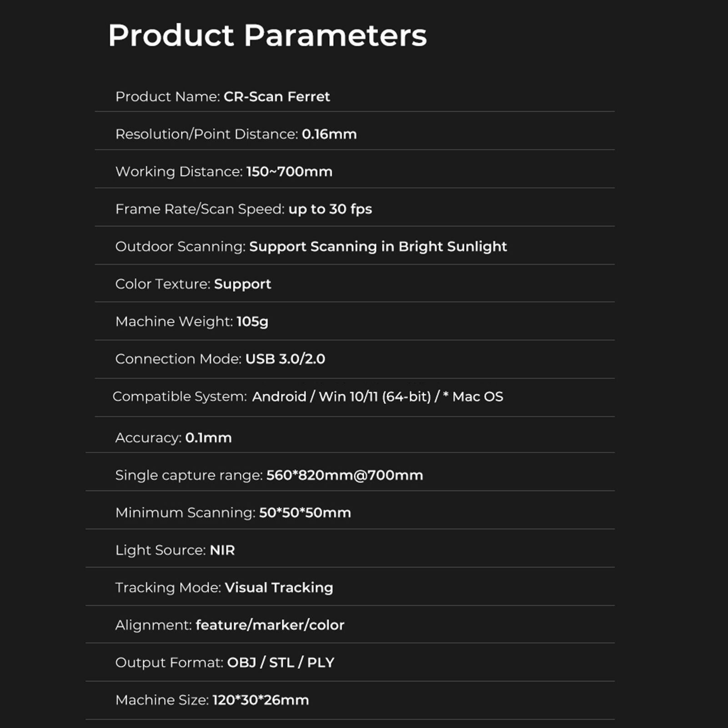Select the 'up to 30 fps' value
728x728 pixels.
(330, 209)
